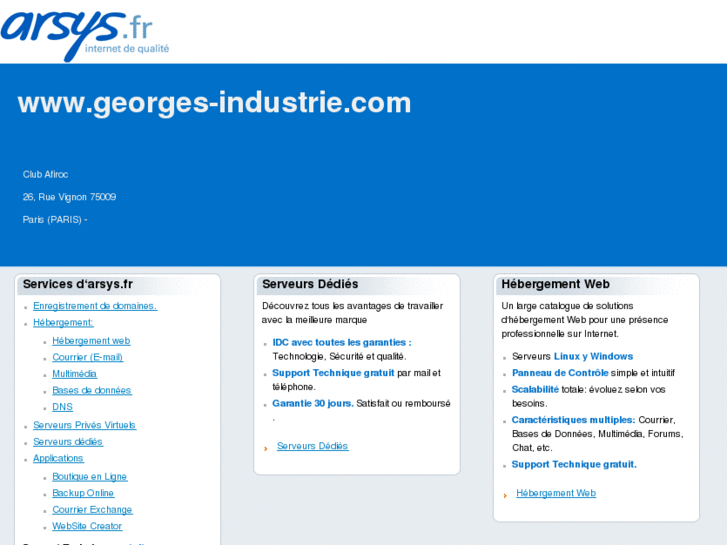The image size is (727, 545).
Task: Click Hébergement Web panel heading
Action: (x=555, y=284)
